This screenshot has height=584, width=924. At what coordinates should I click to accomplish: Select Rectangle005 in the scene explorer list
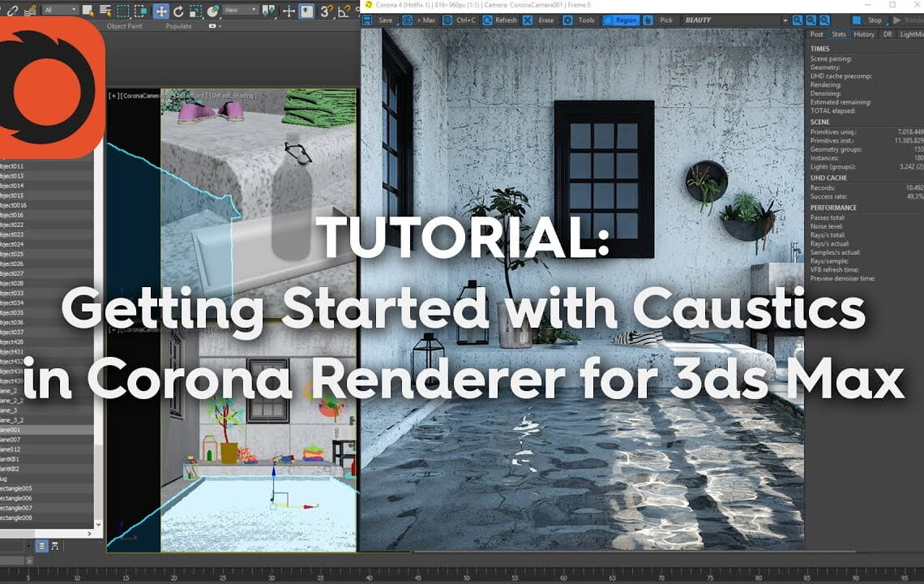[46, 488]
